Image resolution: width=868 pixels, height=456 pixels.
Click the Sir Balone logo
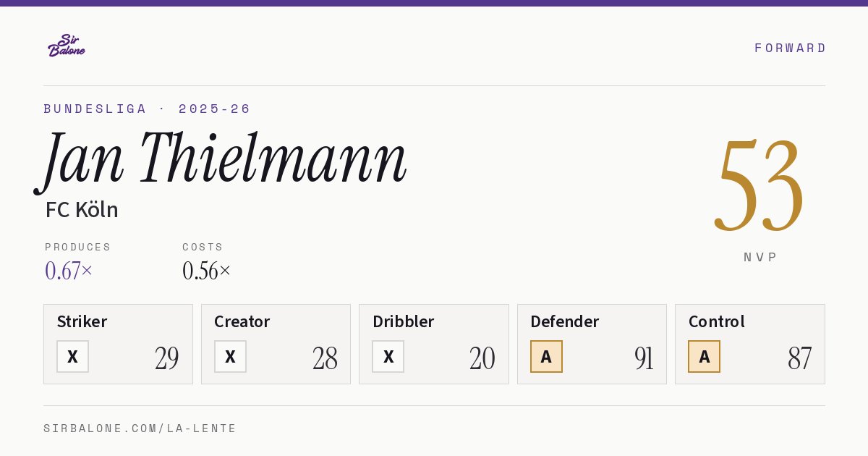67,46
